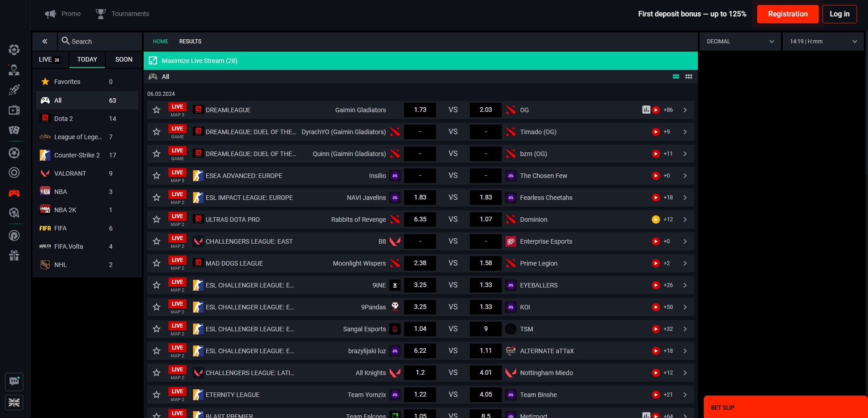Click the Search field
This screenshot has height=418, width=868.
tap(100, 42)
